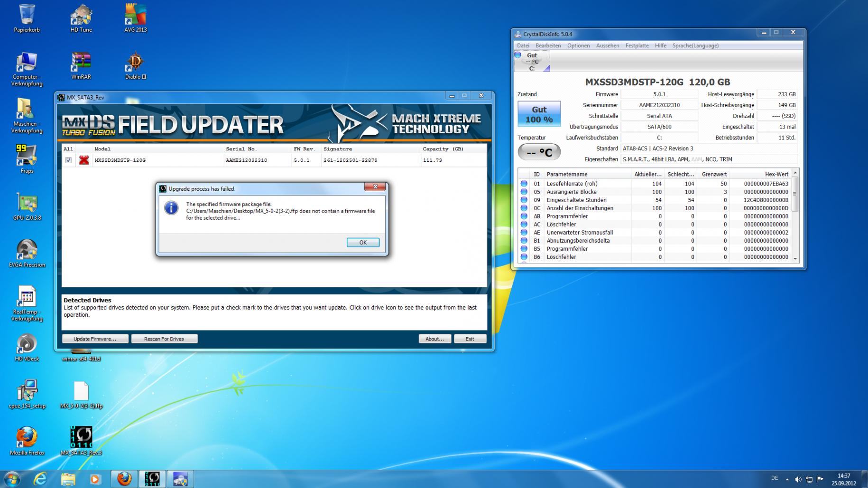868x488 pixels.
Task: Click the SMART list scrollbar thumb
Action: pyautogui.click(x=795, y=194)
